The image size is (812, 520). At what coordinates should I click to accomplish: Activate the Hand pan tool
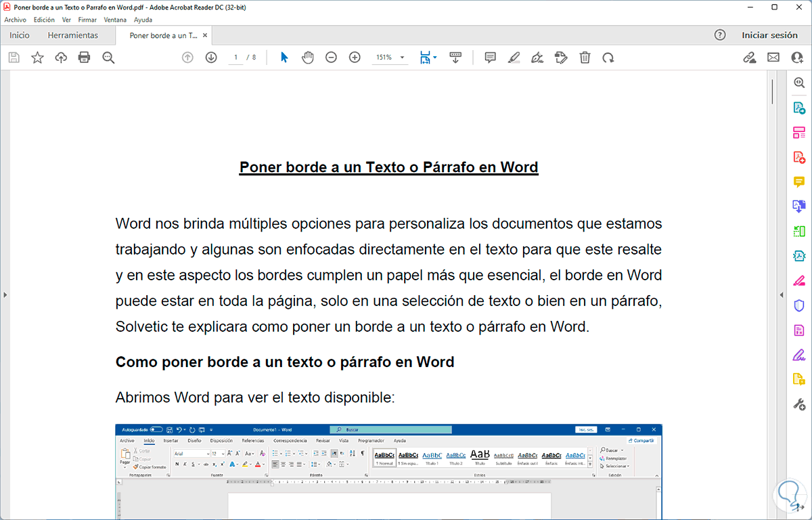tap(308, 58)
